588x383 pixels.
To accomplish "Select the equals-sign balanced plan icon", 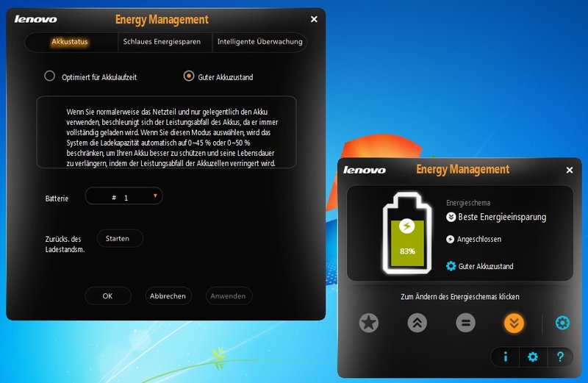I will [x=466, y=323].
